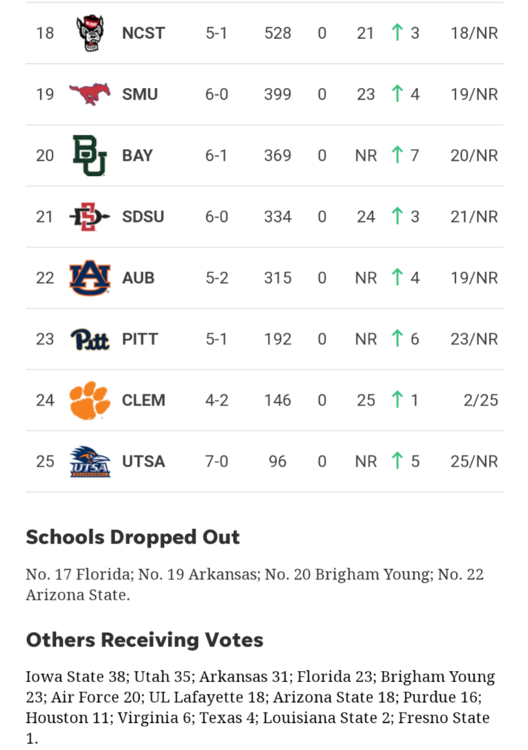
Task: Open the PITT team name link
Action: click(140, 339)
